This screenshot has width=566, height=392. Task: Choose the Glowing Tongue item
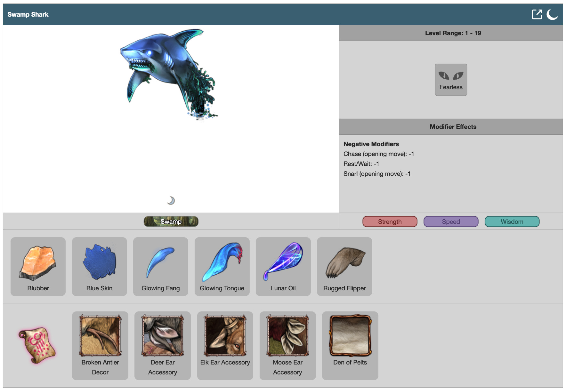click(x=222, y=266)
